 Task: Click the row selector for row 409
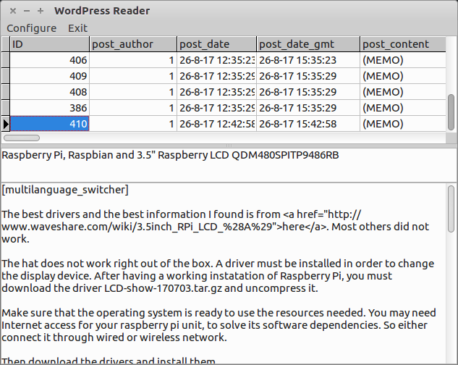click(5, 76)
